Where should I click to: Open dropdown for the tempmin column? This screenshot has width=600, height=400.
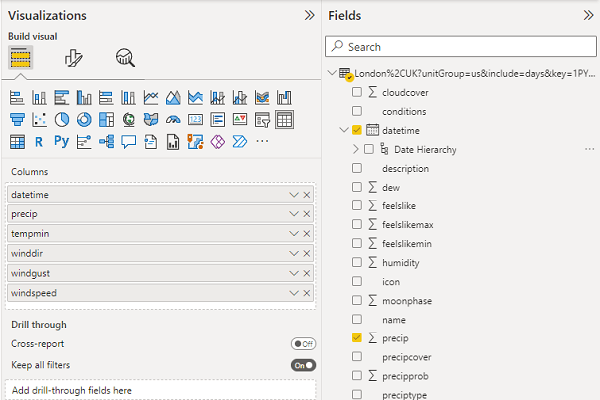click(293, 233)
